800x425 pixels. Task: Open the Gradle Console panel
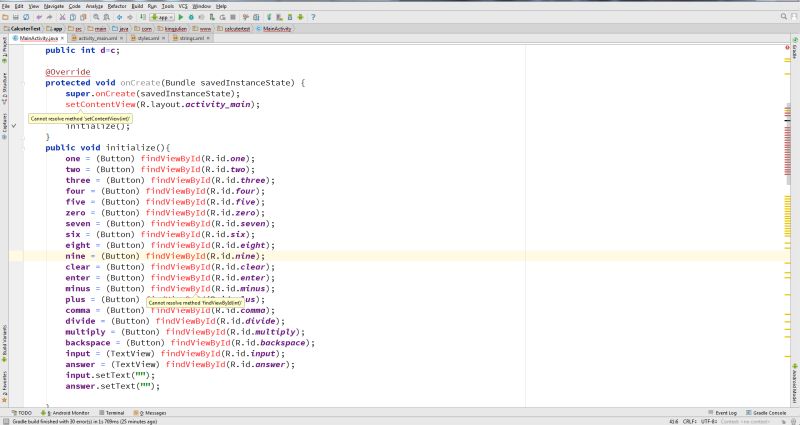(766, 413)
